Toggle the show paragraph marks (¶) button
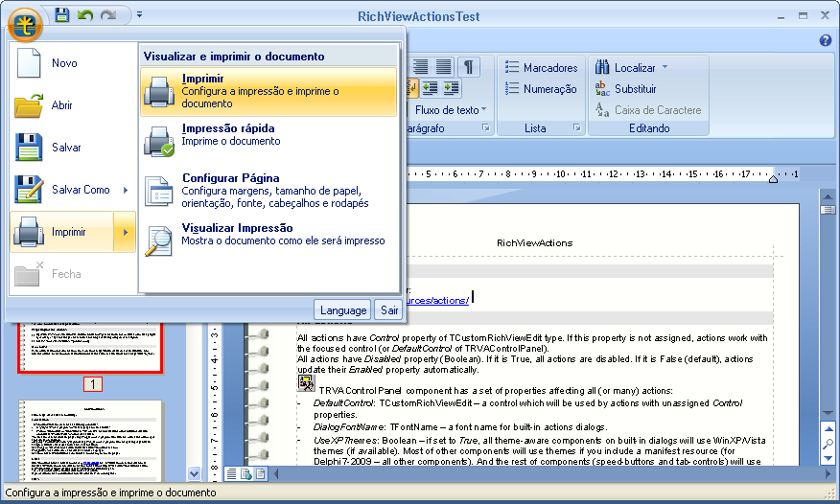 click(469, 66)
